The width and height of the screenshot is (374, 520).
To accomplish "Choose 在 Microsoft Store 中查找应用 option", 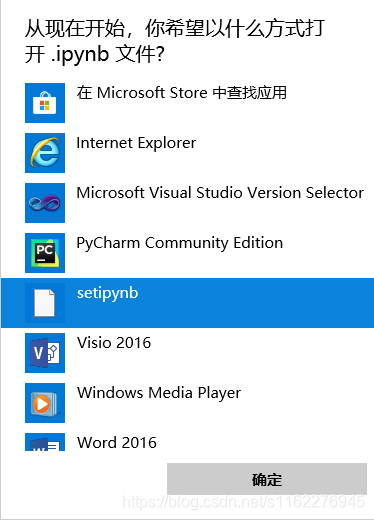I will [x=182, y=93].
